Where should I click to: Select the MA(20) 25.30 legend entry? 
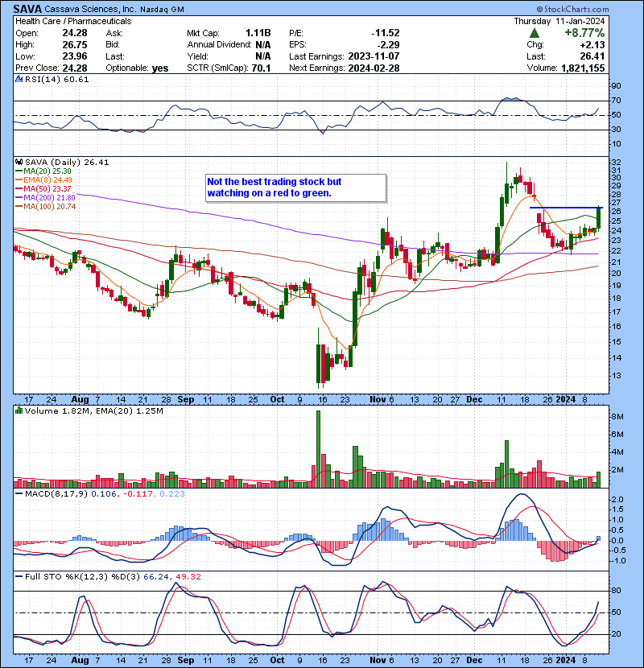(43, 171)
